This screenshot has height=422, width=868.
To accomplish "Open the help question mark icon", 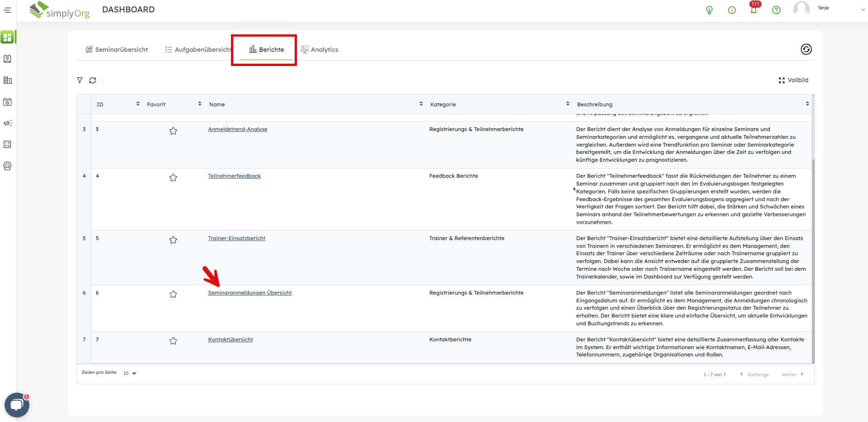I will pyautogui.click(x=776, y=10).
